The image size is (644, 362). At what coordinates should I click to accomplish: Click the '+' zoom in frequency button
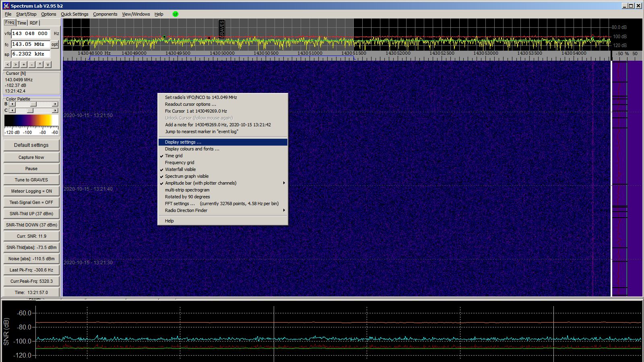click(x=24, y=64)
